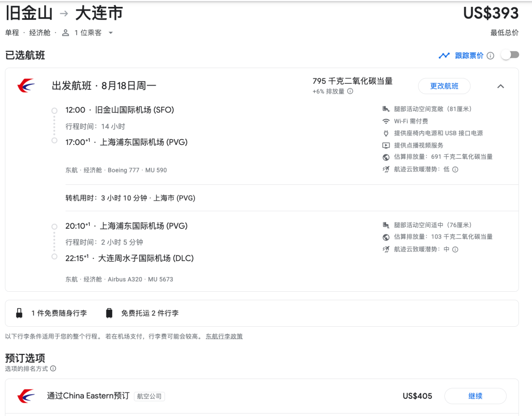Click the info icon beside +6% 排放量
This screenshot has height=416, width=532.
[x=350, y=91]
